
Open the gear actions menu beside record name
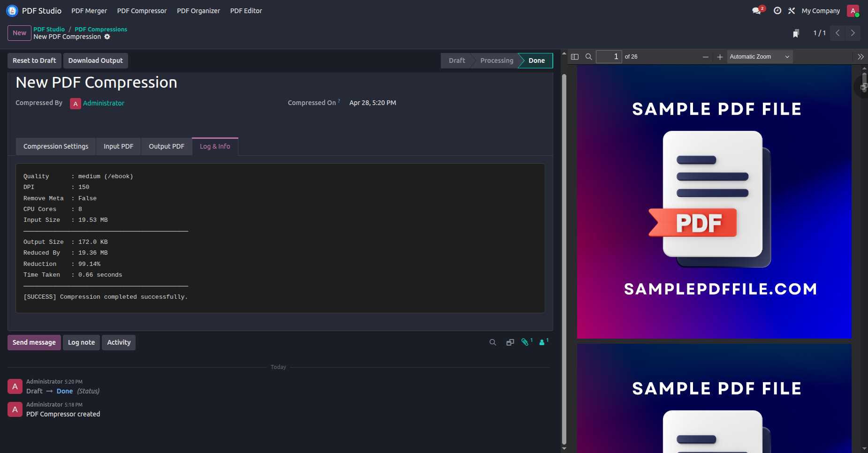click(107, 37)
